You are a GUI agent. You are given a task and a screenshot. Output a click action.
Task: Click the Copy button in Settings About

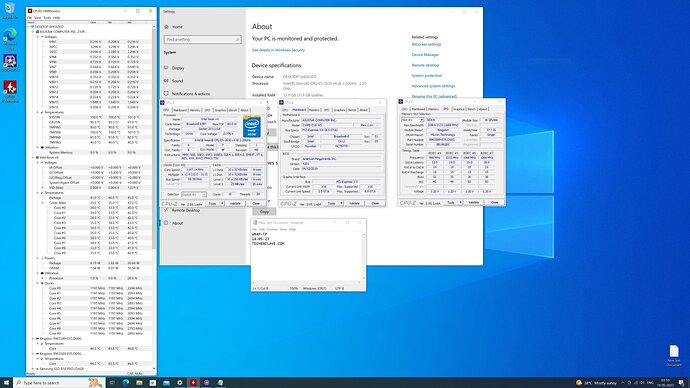pos(264,212)
